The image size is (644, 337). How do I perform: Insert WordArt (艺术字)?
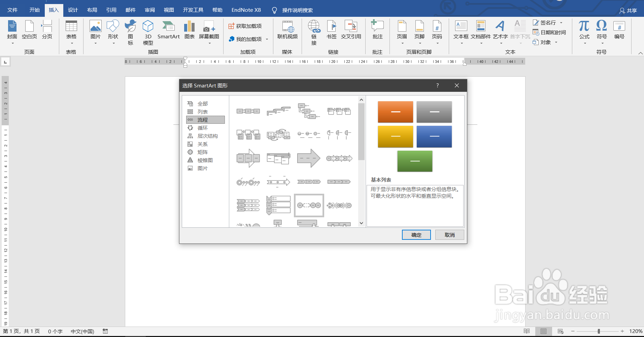point(500,32)
